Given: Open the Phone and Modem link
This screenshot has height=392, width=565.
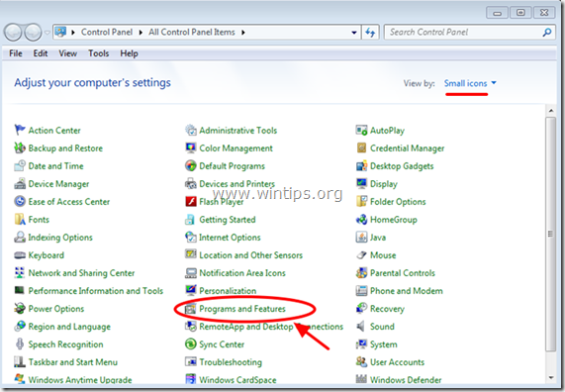Looking at the screenshot, I should coord(406,291).
